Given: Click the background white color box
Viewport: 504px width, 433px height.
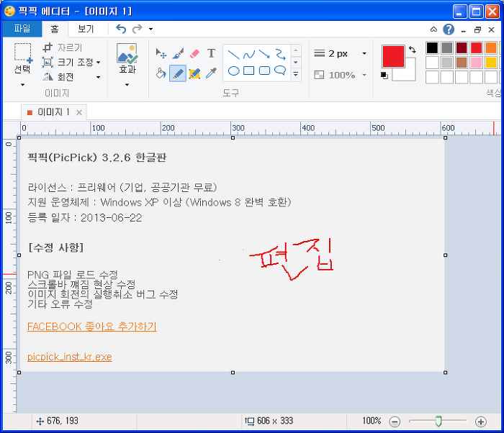Looking at the screenshot, I should [408, 73].
